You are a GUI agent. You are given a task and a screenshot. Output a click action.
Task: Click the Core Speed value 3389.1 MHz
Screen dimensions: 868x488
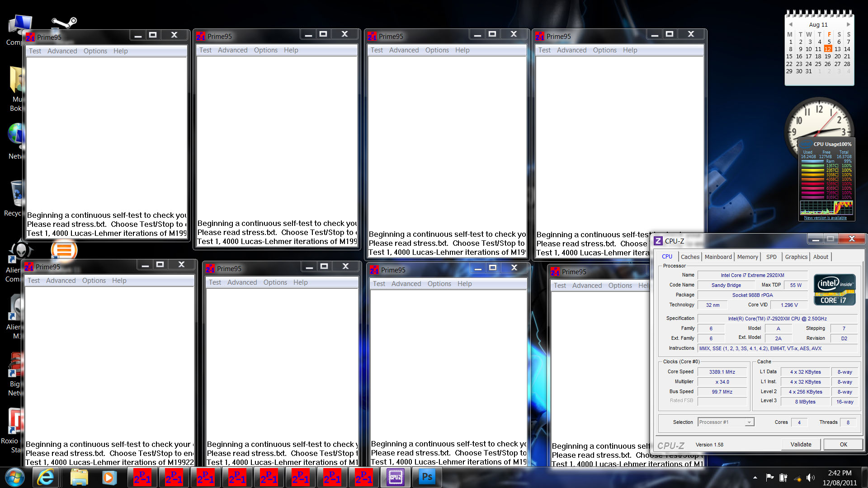[722, 372]
